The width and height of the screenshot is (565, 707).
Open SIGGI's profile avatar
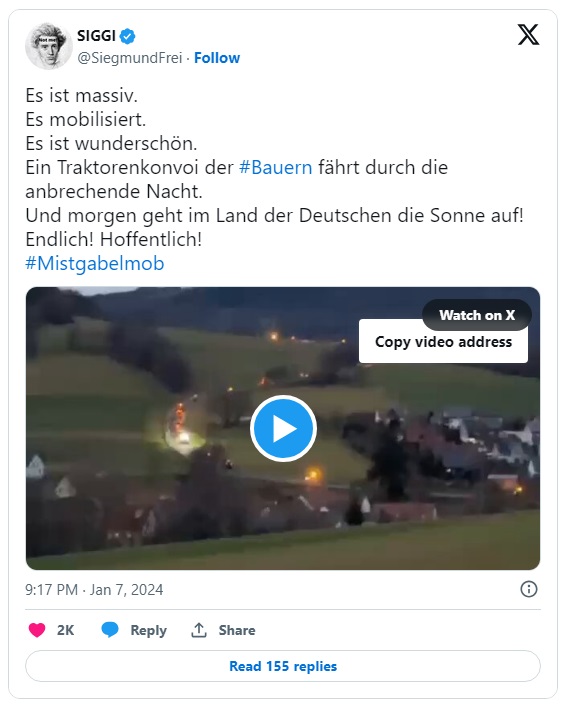coord(49,46)
